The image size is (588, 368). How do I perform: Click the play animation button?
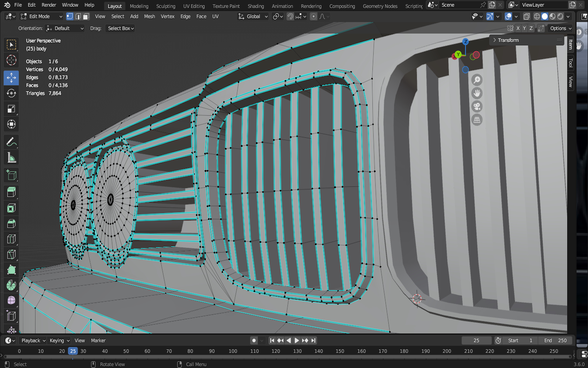click(x=297, y=340)
